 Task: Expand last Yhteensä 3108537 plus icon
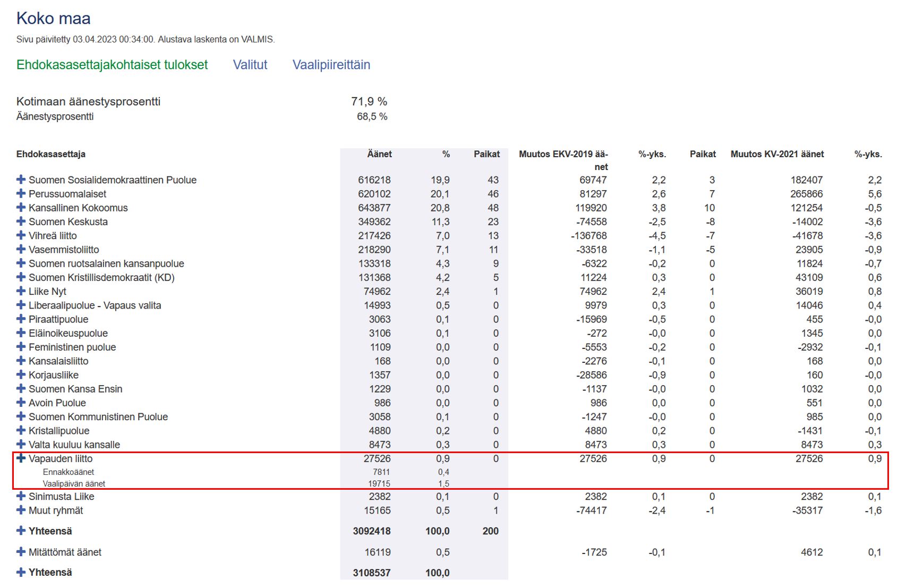(21, 572)
